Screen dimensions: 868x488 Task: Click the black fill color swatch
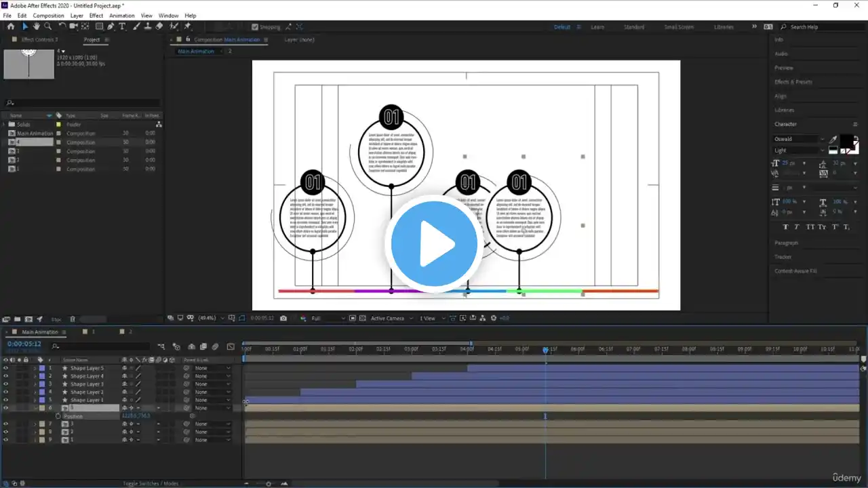(x=846, y=141)
